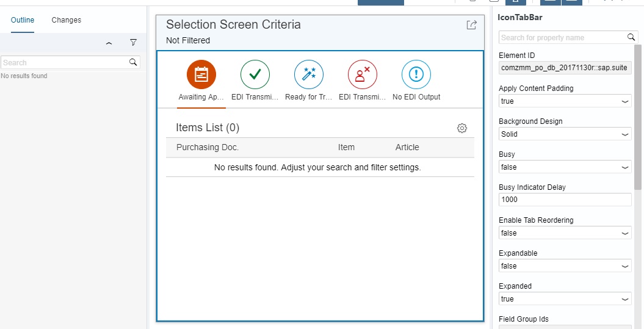This screenshot has height=329, width=644.
Task: Click the share icon in Selection Screen Criteria
Action: [471, 25]
